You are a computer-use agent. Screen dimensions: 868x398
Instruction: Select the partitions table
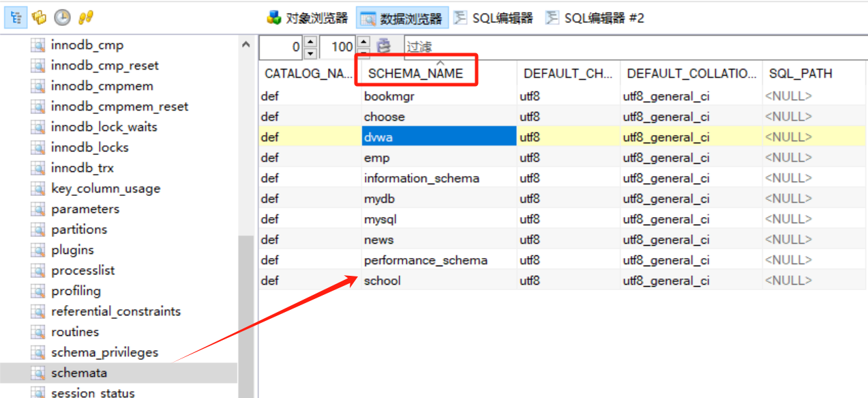[x=78, y=229]
